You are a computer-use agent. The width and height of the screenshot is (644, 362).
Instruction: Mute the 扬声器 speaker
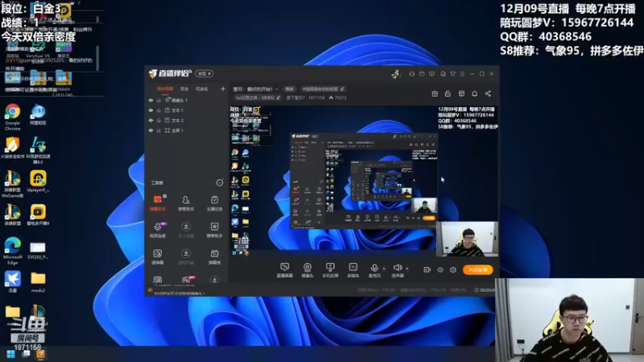coord(397,270)
